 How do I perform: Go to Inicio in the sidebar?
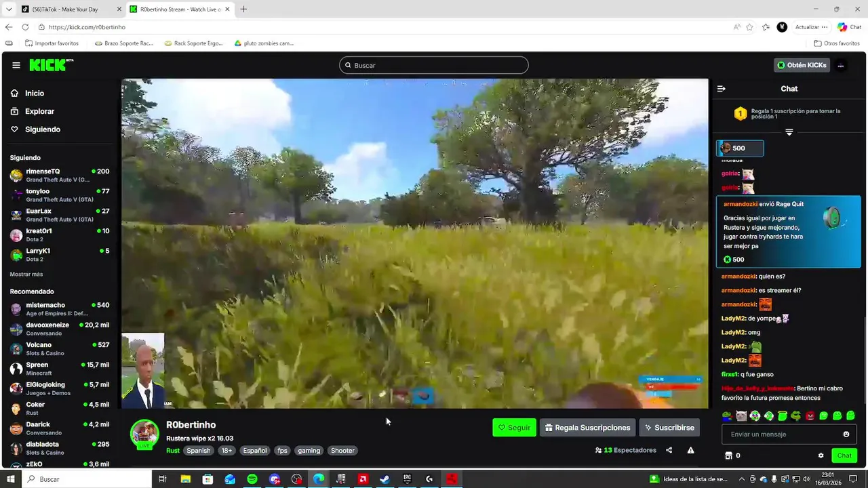click(x=27, y=94)
